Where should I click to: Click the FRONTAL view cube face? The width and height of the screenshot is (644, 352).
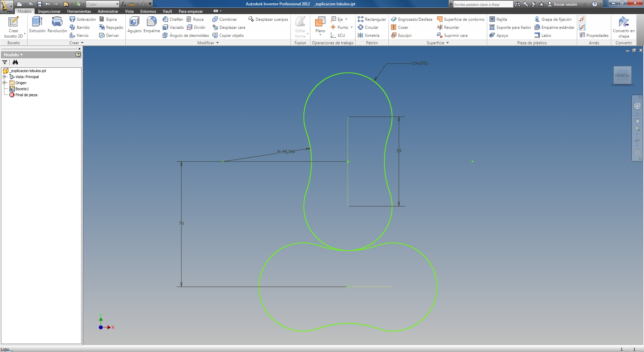(623, 76)
